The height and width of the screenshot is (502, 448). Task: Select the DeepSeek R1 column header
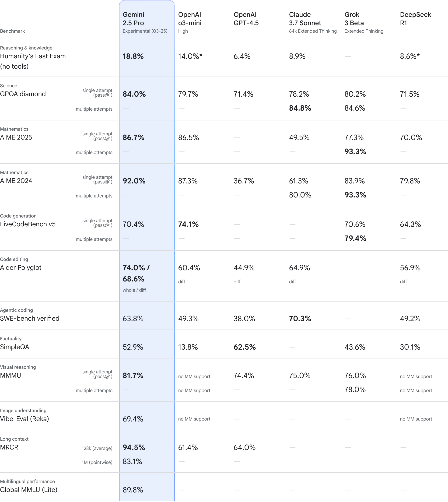[416, 19]
